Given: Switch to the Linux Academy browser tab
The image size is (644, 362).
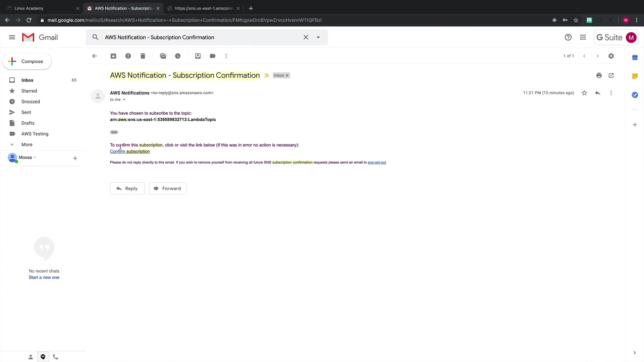Looking at the screenshot, I should pyautogui.click(x=29, y=8).
